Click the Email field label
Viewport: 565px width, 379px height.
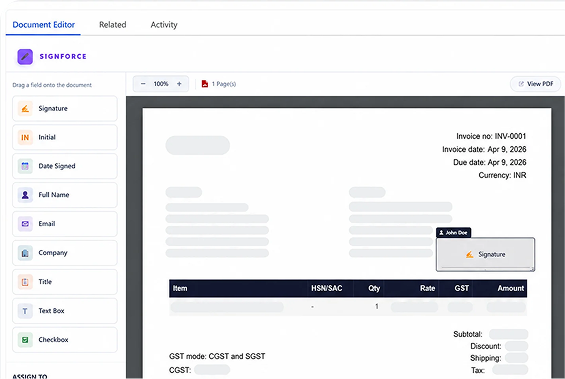[47, 224]
